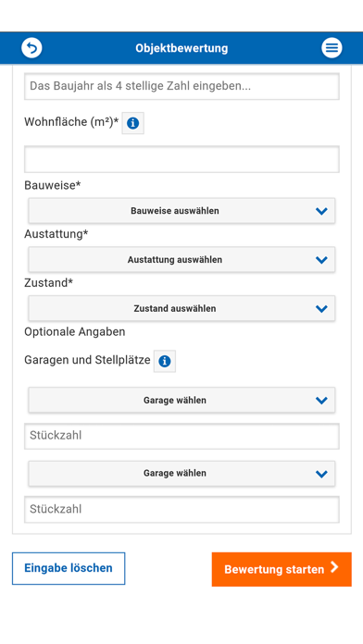Focus the Baujahr input field
The width and height of the screenshot is (363, 644).
coord(181,86)
